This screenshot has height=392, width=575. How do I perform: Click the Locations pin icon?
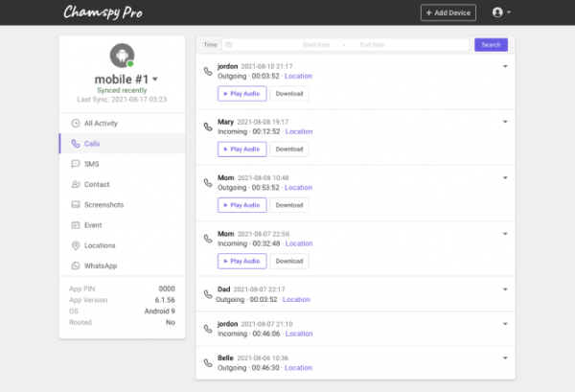pyautogui.click(x=76, y=245)
